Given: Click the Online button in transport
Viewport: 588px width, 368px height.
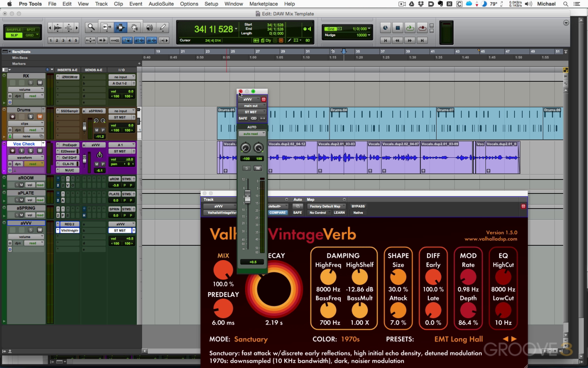Looking at the screenshot, I should (385, 28).
